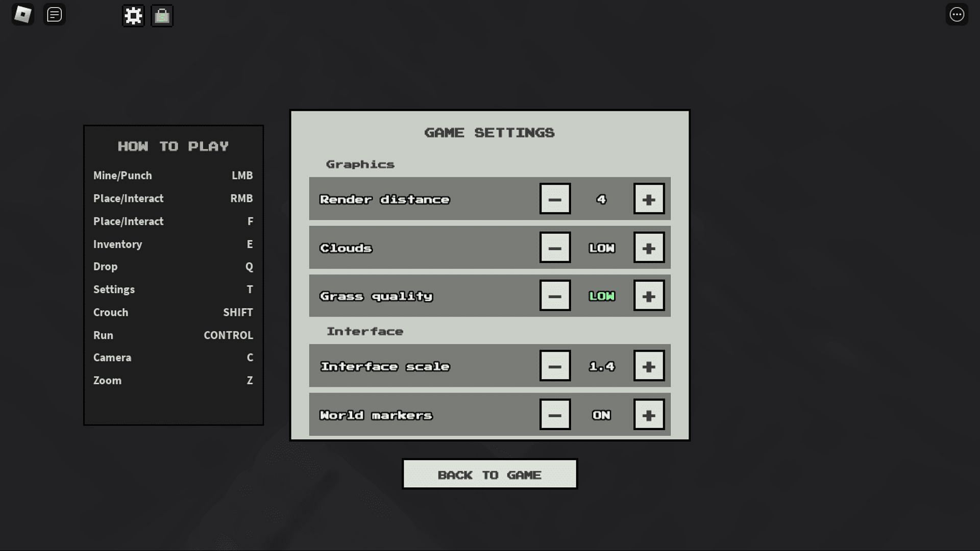Screen dimensions: 980x551
Task: Click the render distance value field
Action: click(601, 198)
